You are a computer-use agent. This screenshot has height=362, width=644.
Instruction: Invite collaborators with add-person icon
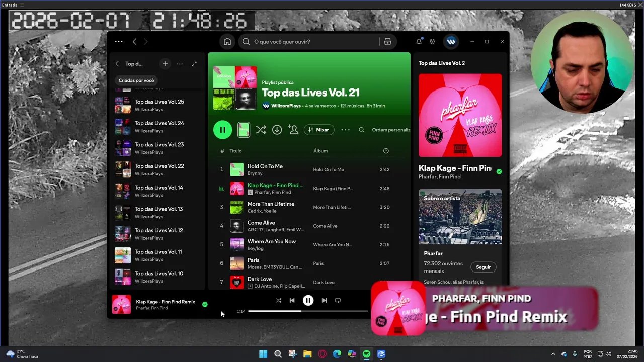click(x=293, y=130)
